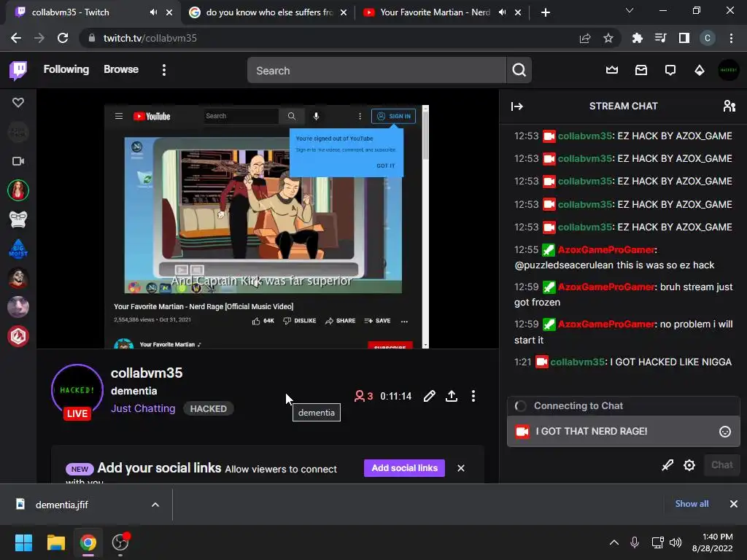Click the Add social links button

404,468
